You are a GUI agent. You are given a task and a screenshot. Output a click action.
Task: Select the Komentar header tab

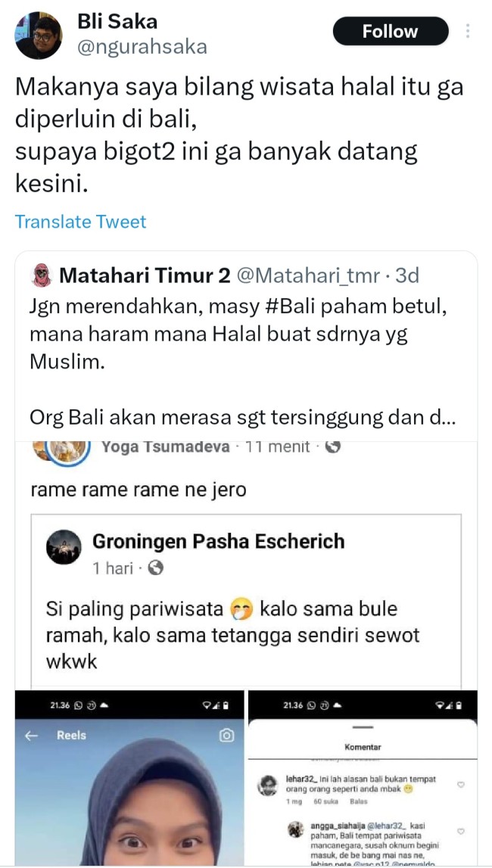click(363, 745)
